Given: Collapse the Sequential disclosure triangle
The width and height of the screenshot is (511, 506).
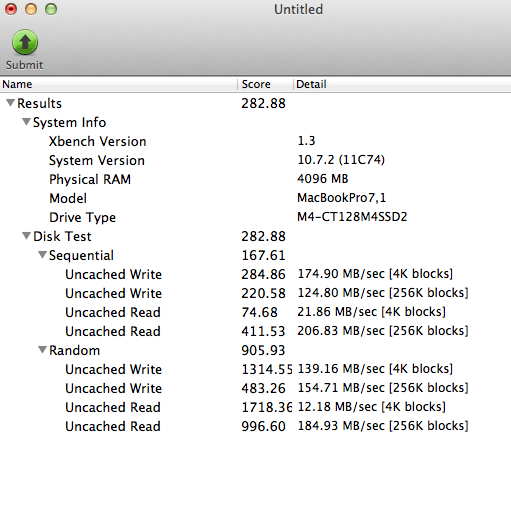Looking at the screenshot, I should point(42,255).
